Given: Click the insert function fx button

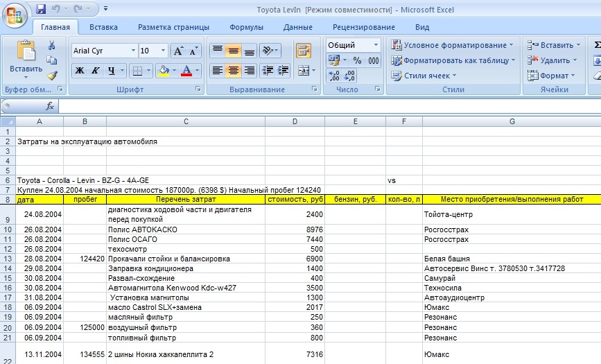Looking at the screenshot, I should [50, 106].
